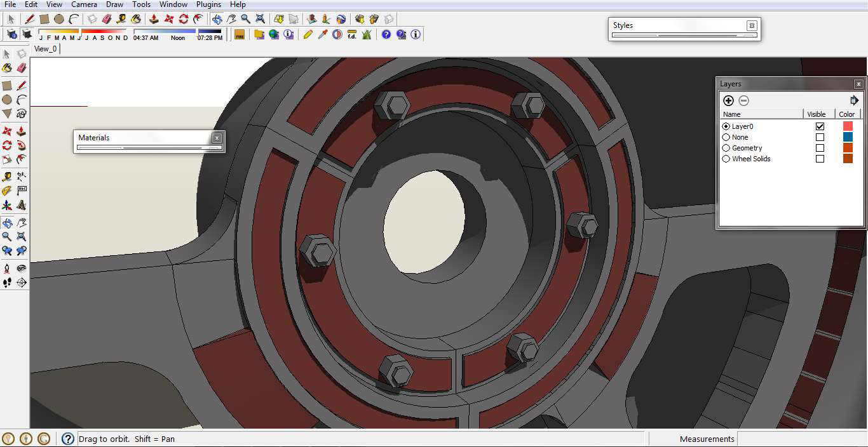Click the Wheel Solids color swatch
The width and height of the screenshot is (868, 447).
point(848,159)
